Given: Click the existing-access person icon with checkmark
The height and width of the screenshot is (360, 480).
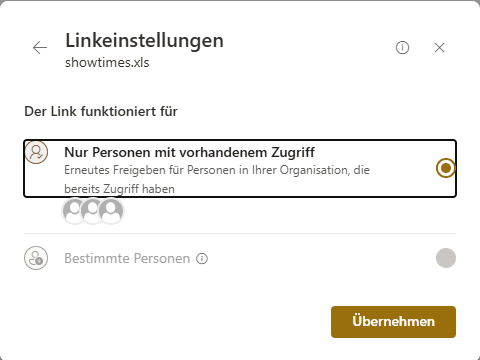Looking at the screenshot, I should point(36,152).
